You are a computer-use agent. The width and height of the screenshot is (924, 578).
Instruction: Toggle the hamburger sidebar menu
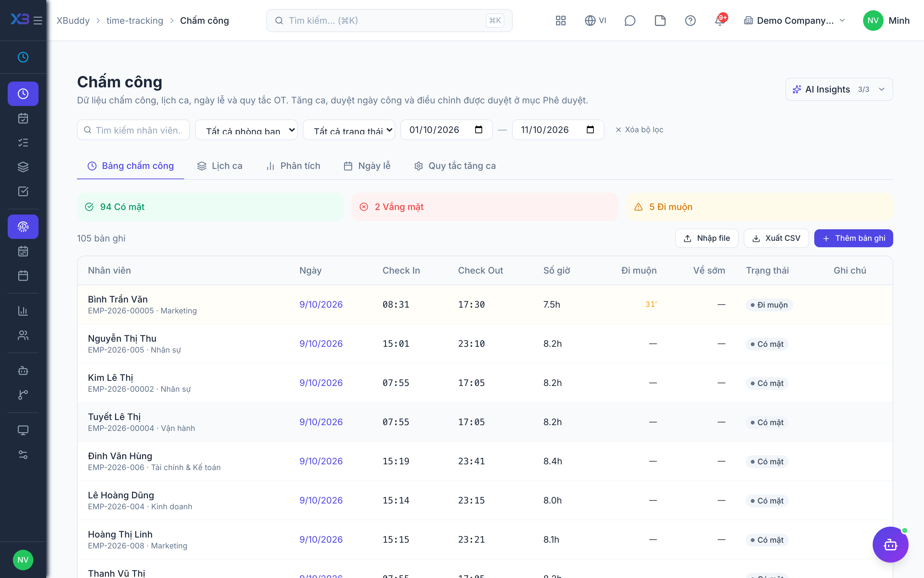(38, 20)
